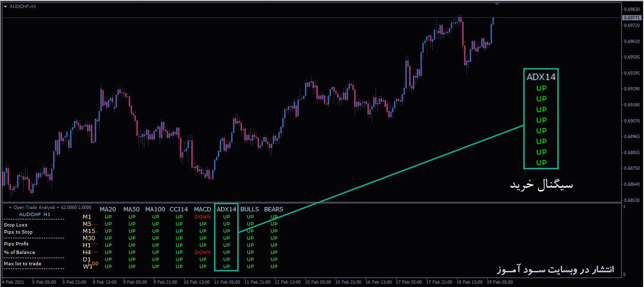Select the W1 timeframe label
The width and height of the screenshot is (644, 287).
pyautogui.click(x=88, y=267)
